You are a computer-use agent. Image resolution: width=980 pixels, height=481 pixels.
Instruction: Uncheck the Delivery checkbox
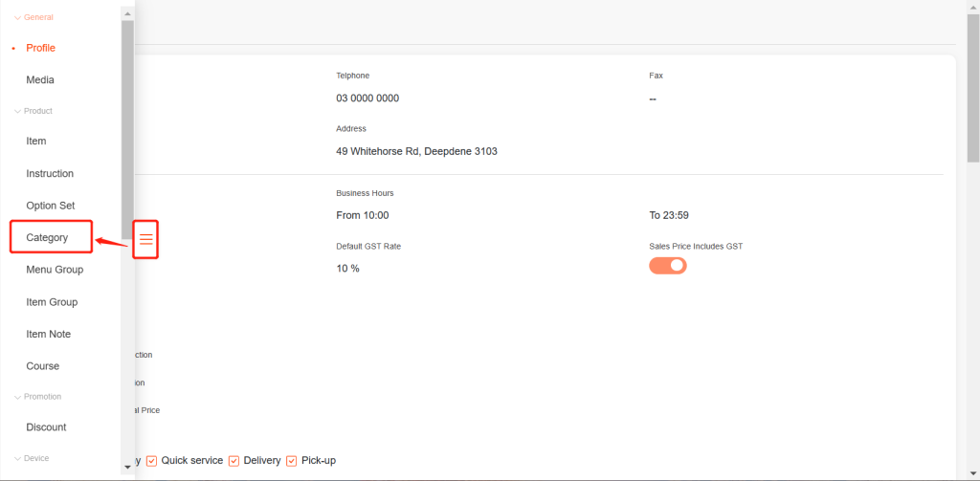tap(234, 461)
